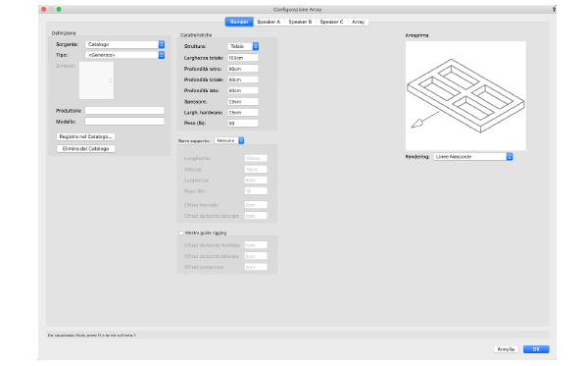Image resolution: width=588 pixels, height=366 pixels.
Task: Click the Profondità lato field
Action: 243,90
